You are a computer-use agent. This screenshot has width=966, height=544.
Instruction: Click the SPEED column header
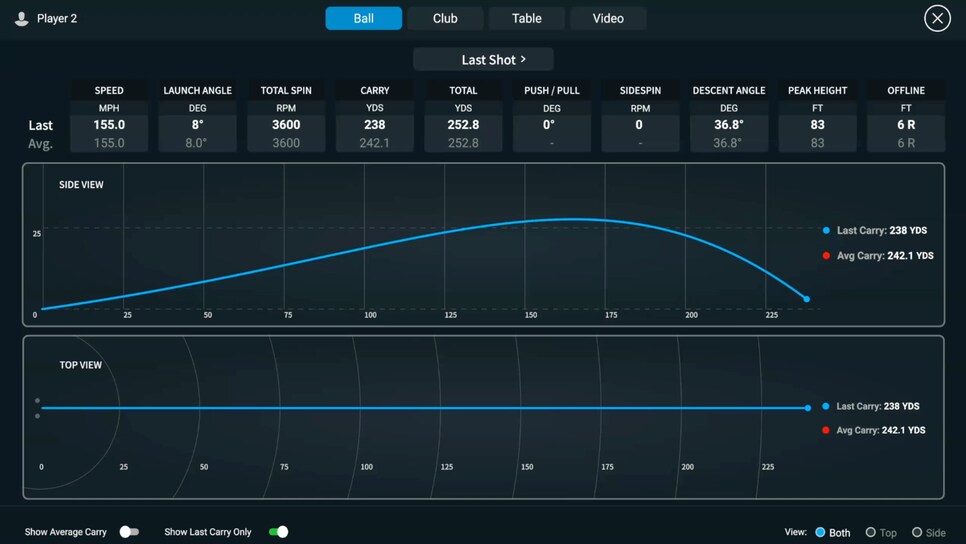pyautogui.click(x=109, y=91)
